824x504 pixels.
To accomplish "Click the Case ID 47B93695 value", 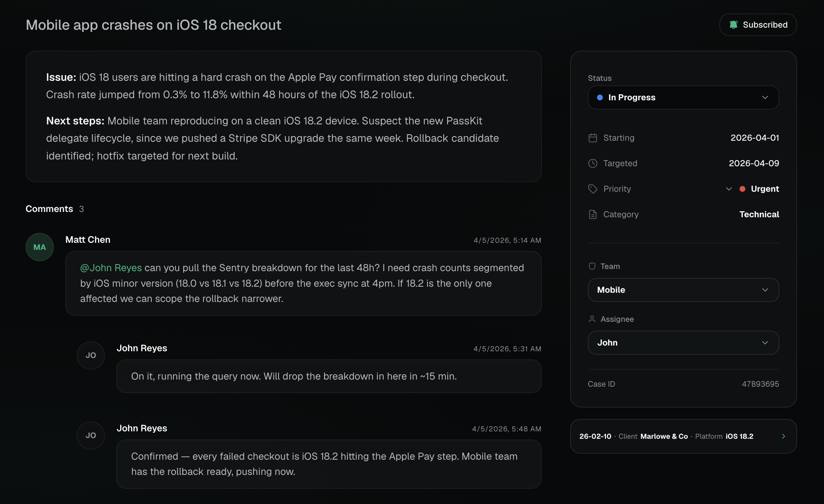I will pyautogui.click(x=760, y=384).
